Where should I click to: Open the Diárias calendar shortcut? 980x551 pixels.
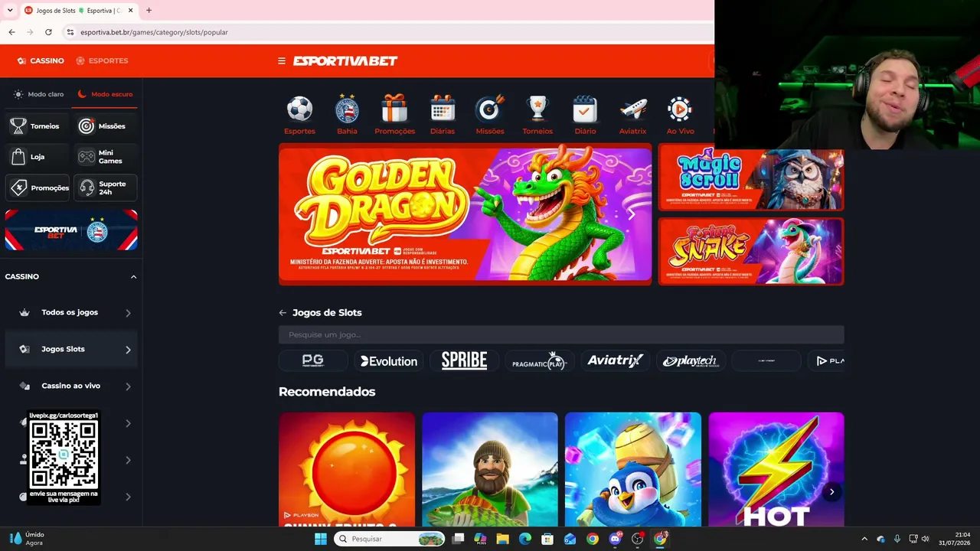[443, 115]
